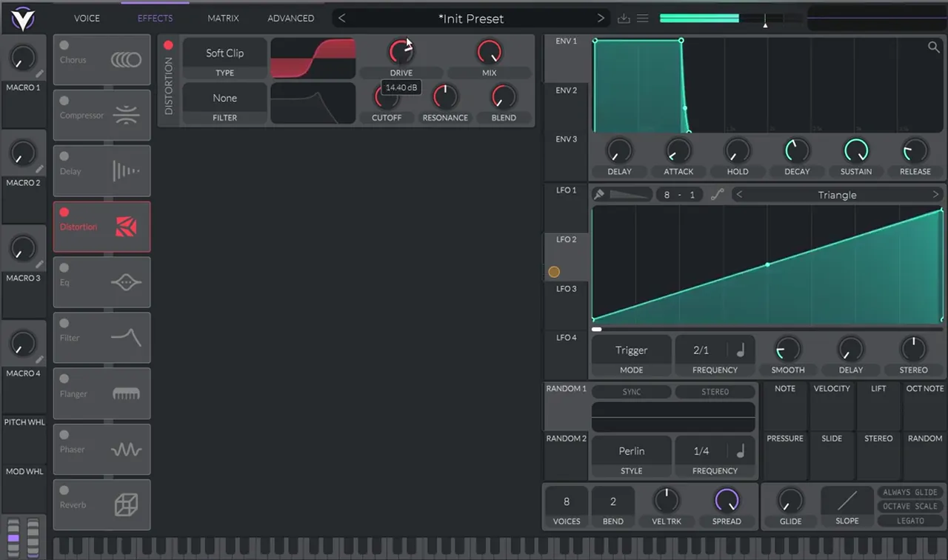Enable the Chorus effect
Image resolution: width=948 pixels, height=560 pixels.
point(64,45)
